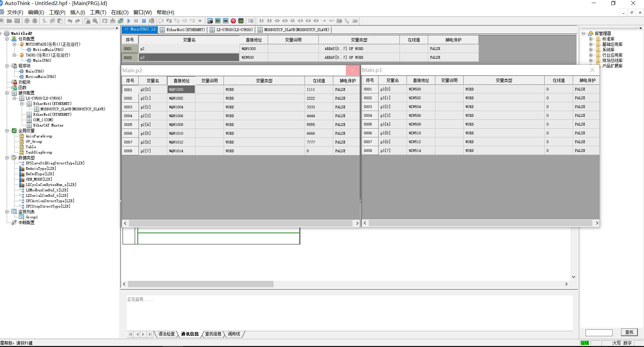Collapse the 全局变量 tree node
The image size is (644, 347).
point(7,131)
